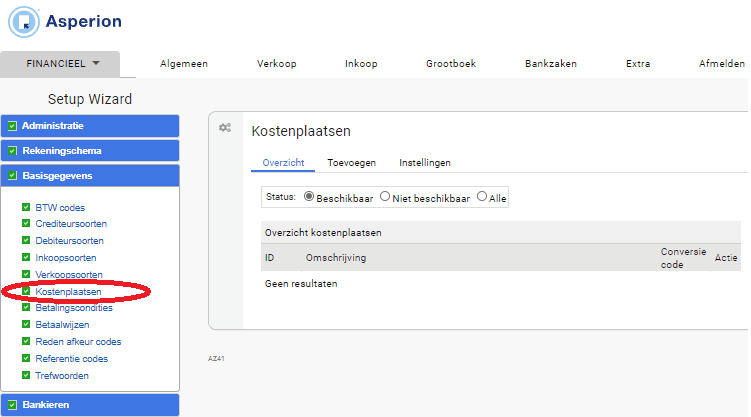Select the Niet beschikbaar radio button
Image resolution: width=751 pixels, height=417 pixels.
[x=385, y=196]
